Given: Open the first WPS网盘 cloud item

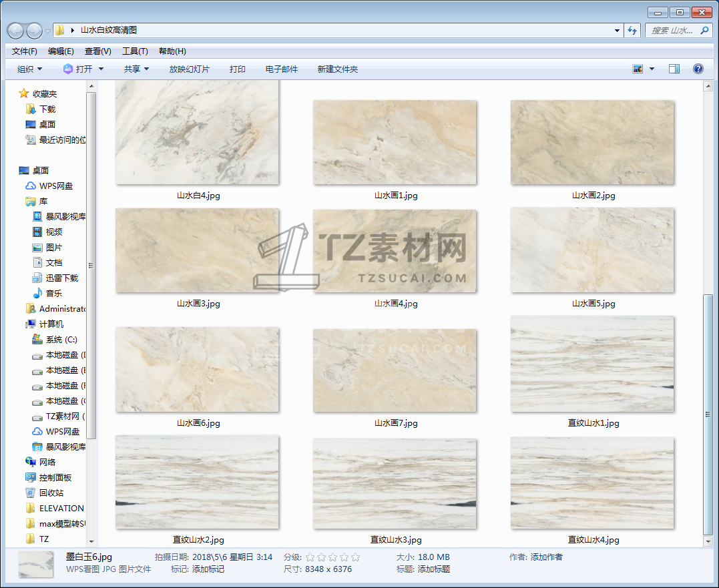Looking at the screenshot, I should pos(49,186).
